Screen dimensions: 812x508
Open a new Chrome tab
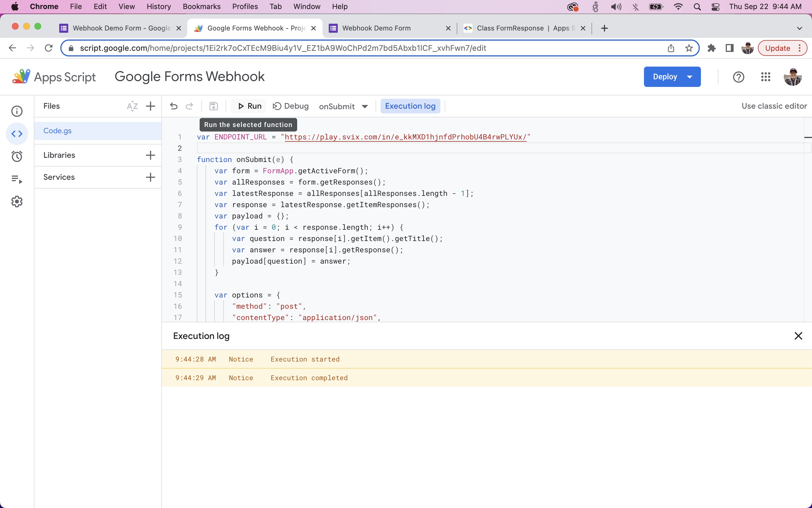(x=604, y=28)
